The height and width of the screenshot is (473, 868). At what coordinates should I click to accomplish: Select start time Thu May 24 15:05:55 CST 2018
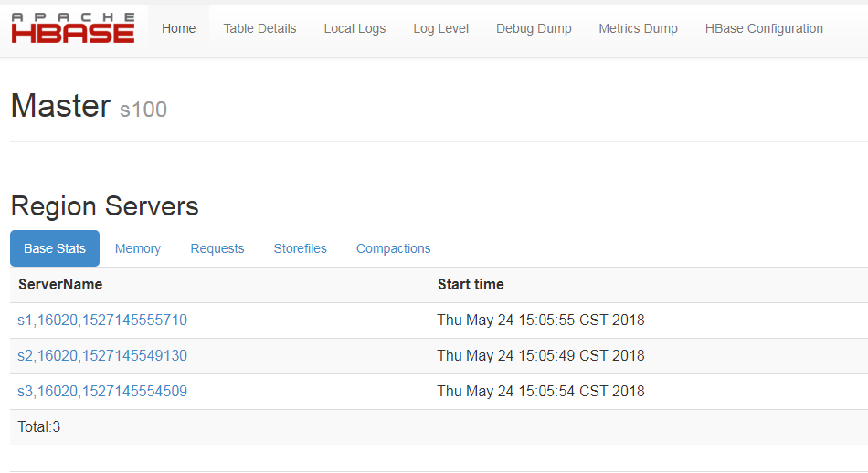(x=541, y=321)
